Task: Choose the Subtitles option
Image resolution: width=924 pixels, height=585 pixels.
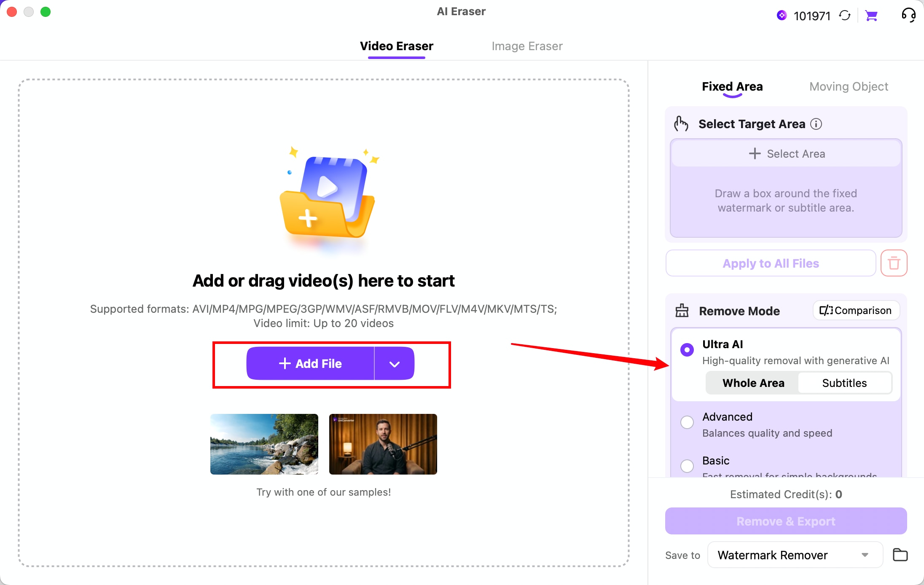Action: 844,383
